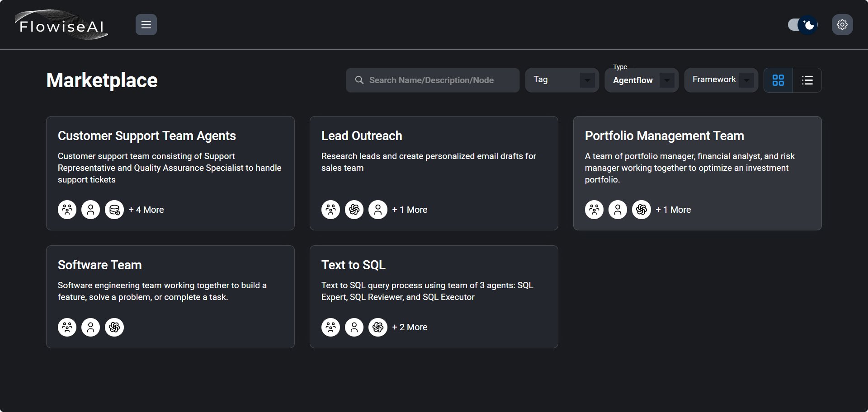Viewport: 868px width, 412px height.
Task: Focus the Search Name/Description/Node field
Action: pyautogui.click(x=433, y=80)
